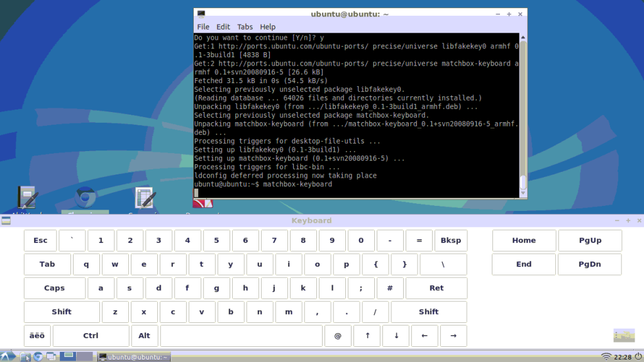644x362 pixels.
Task: Open the Chromium desktop shortcut icon
Action: coord(85,199)
